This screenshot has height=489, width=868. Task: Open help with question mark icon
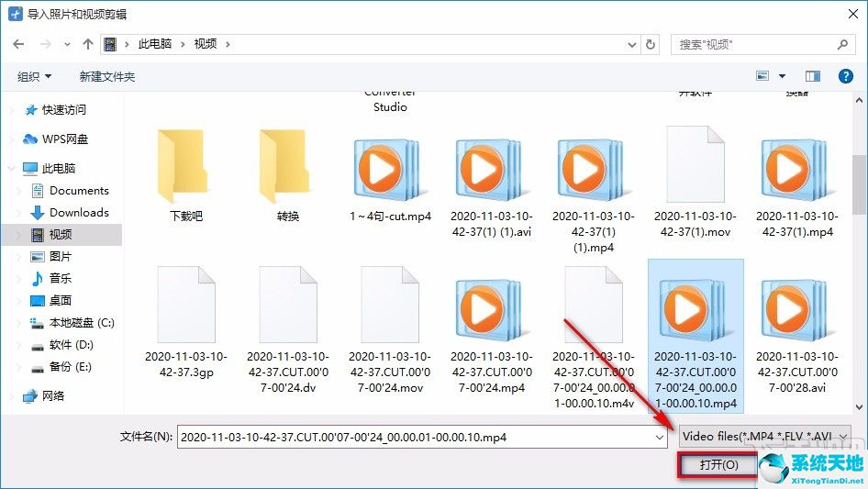point(845,76)
